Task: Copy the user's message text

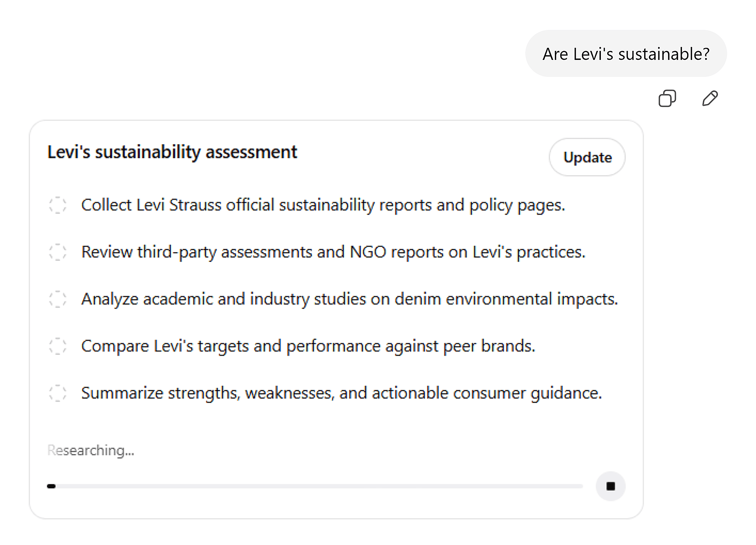Action: 667,98
